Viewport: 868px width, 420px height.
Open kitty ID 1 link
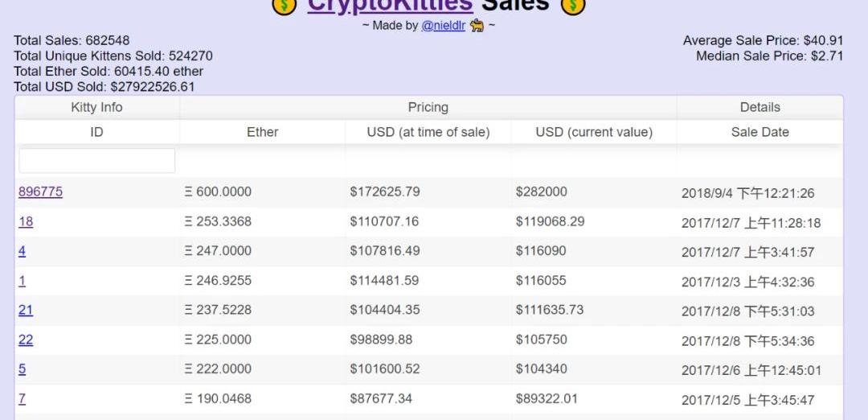coord(22,281)
